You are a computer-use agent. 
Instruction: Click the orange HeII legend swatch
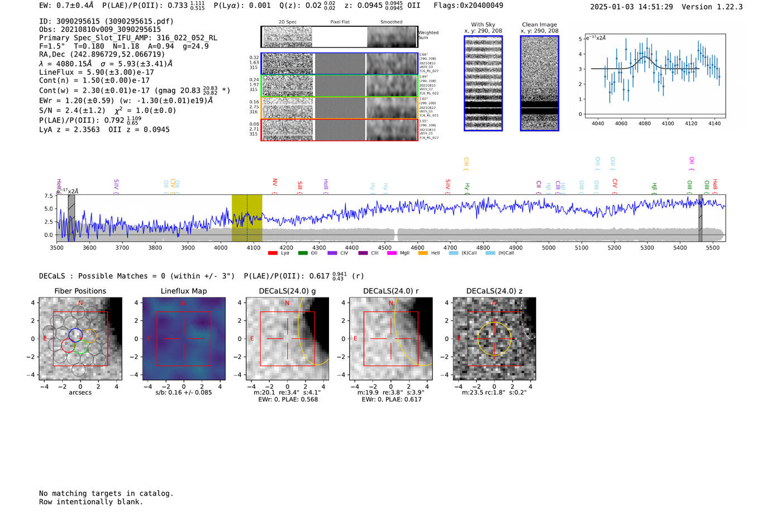(423, 253)
